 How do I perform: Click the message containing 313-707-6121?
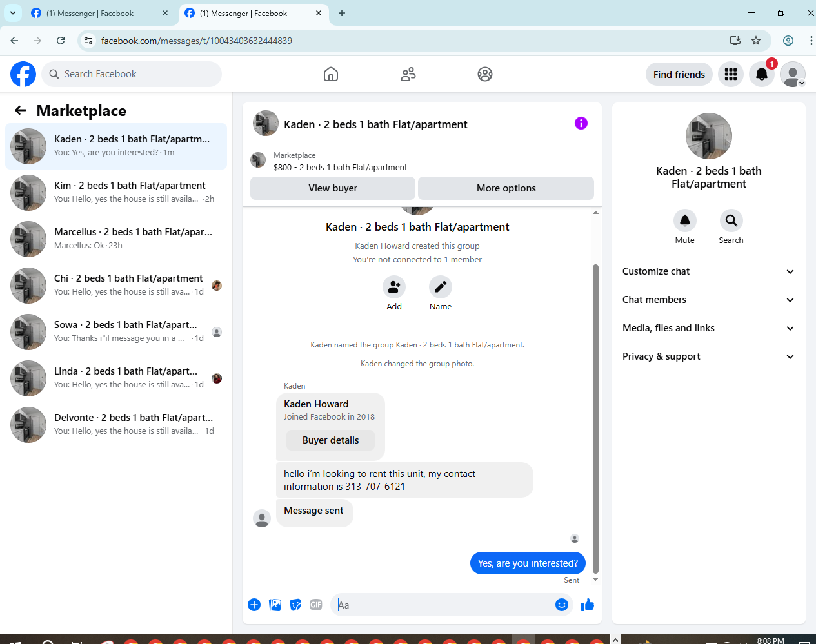[404, 480]
